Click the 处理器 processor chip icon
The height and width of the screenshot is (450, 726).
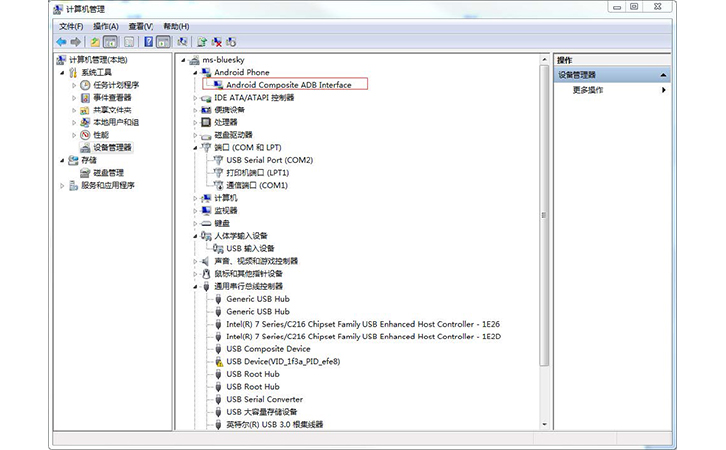click(x=206, y=122)
